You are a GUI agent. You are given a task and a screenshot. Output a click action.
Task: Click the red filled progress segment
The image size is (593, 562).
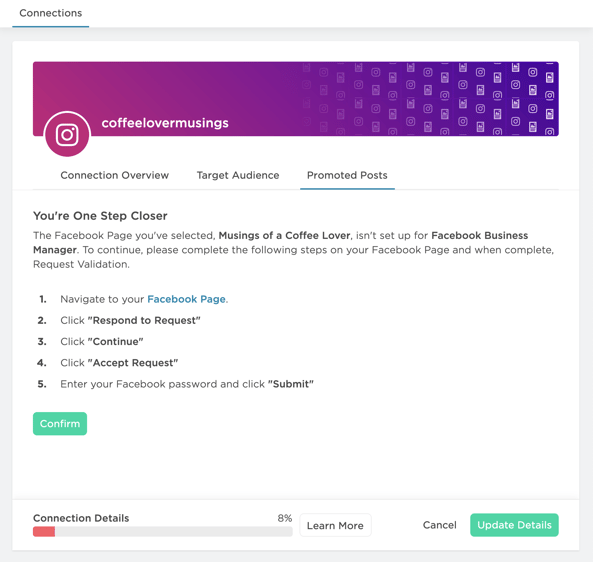(44, 531)
